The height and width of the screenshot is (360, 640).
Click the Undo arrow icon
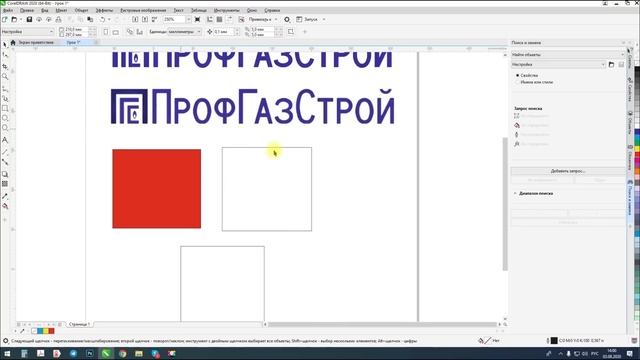102,19
